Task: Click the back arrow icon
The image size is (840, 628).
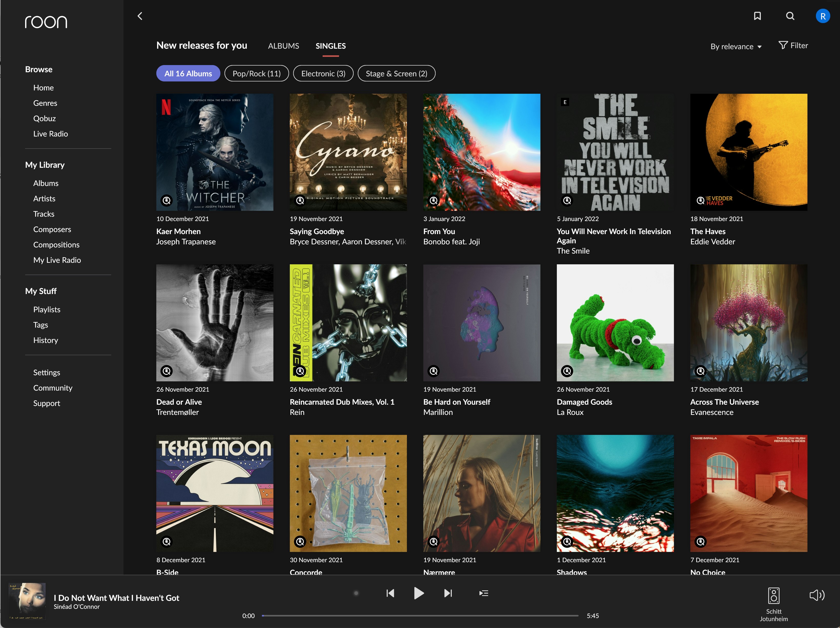Action: (140, 16)
